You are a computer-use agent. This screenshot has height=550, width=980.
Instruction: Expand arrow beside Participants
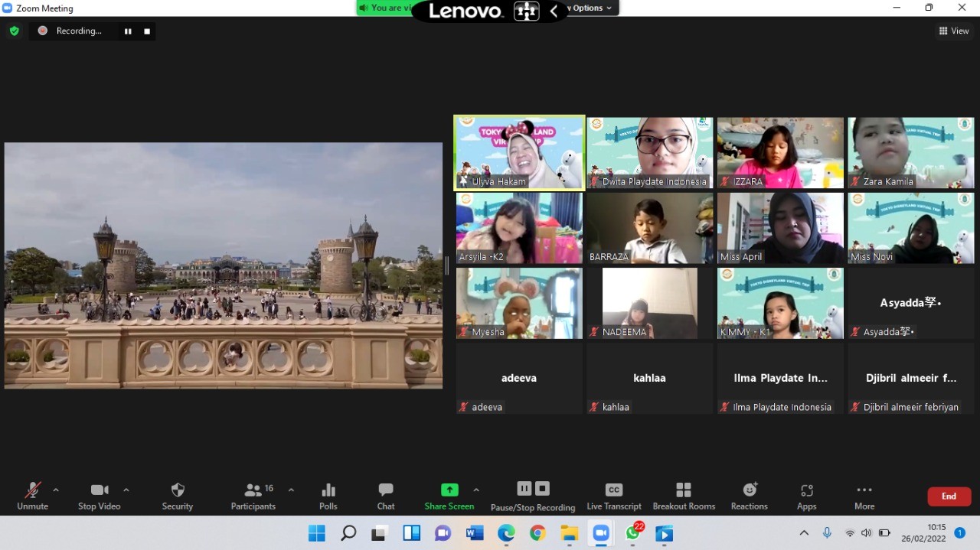pos(291,490)
